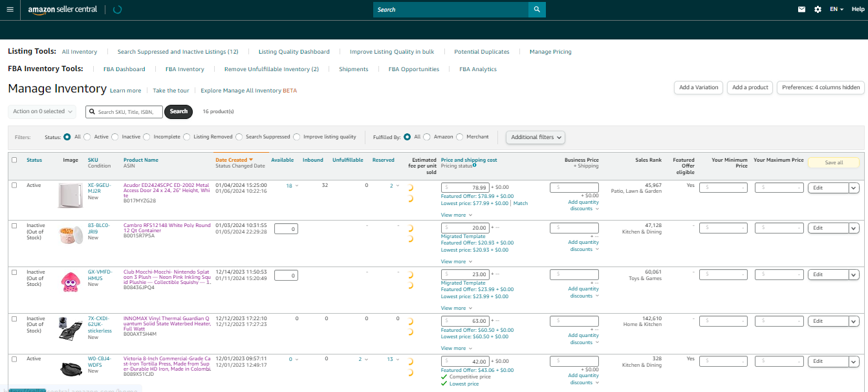
Task: Open Explore Manage All Inventory BETA link
Action: [x=249, y=91]
